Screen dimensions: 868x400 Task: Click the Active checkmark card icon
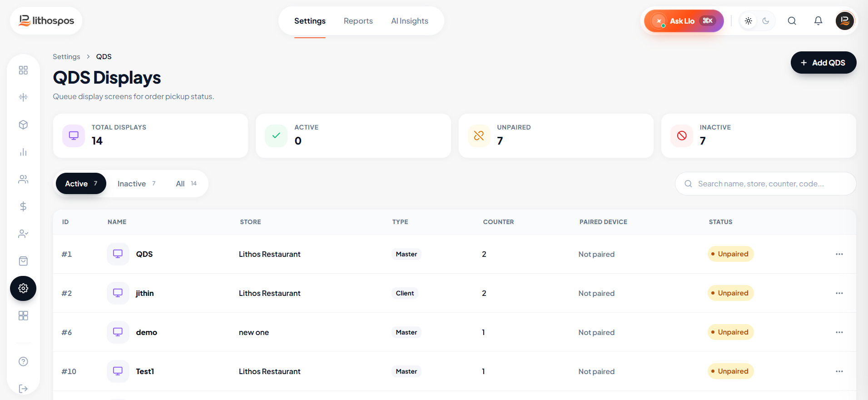(x=276, y=135)
